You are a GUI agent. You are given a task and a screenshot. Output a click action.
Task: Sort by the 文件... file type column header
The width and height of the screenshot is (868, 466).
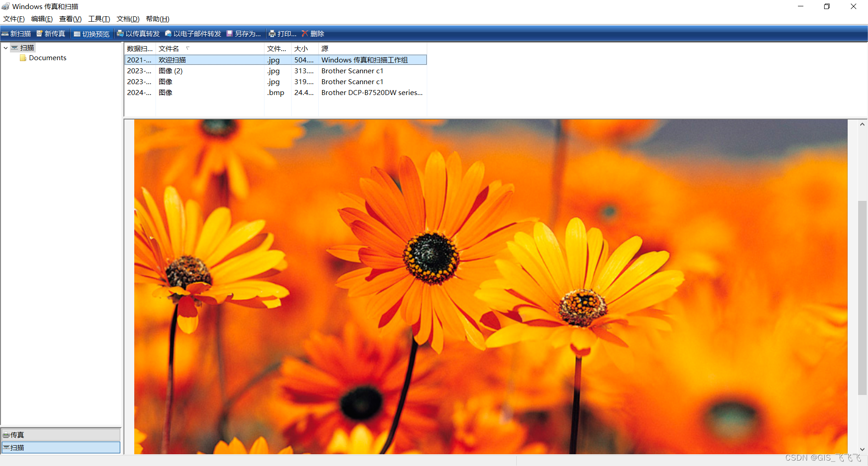(278, 48)
